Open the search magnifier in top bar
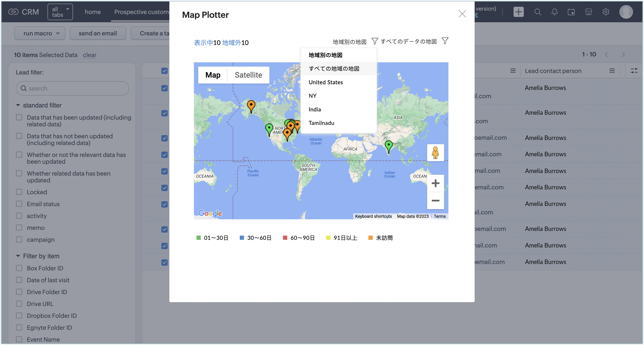Screen dimensions: 644x345 click(x=538, y=12)
